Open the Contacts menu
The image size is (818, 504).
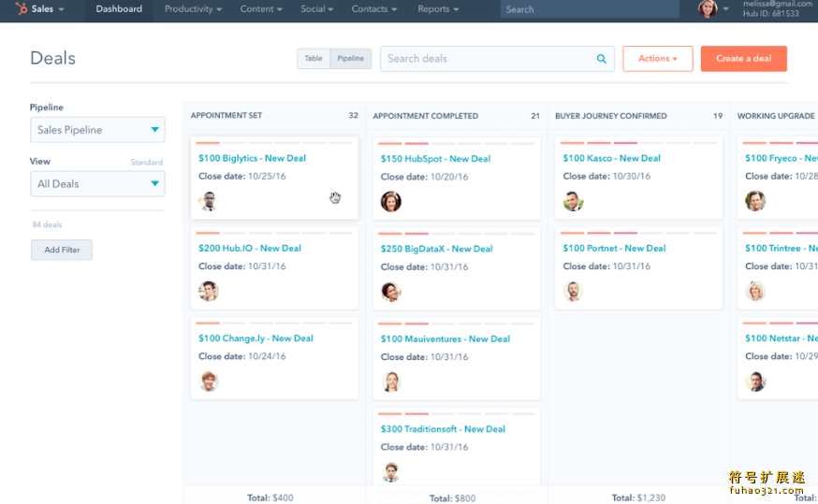coord(374,8)
